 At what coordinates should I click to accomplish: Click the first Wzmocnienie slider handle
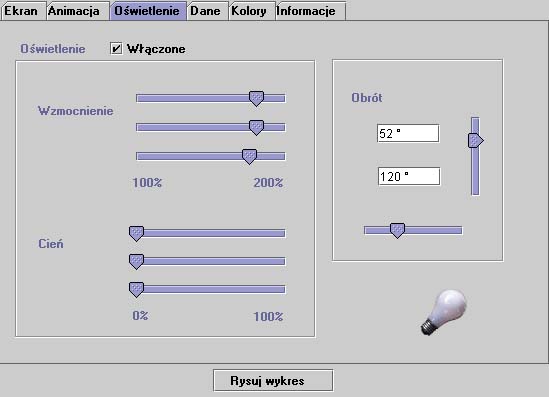pyautogui.click(x=256, y=98)
